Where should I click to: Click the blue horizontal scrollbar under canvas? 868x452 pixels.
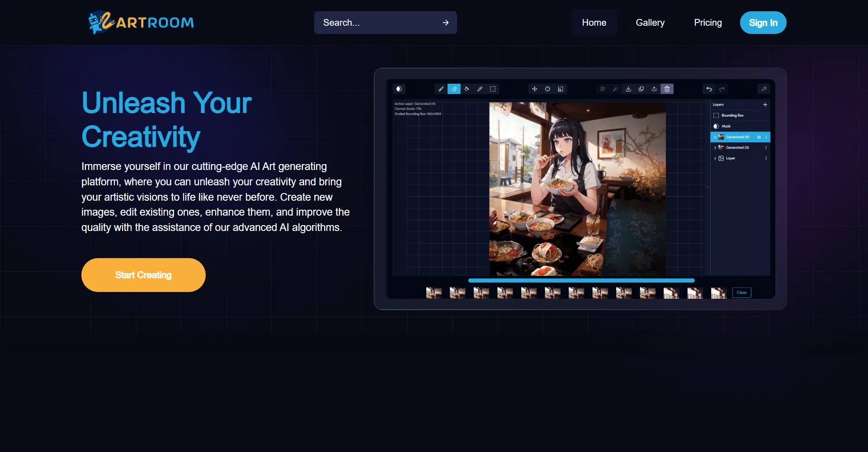[581, 281]
